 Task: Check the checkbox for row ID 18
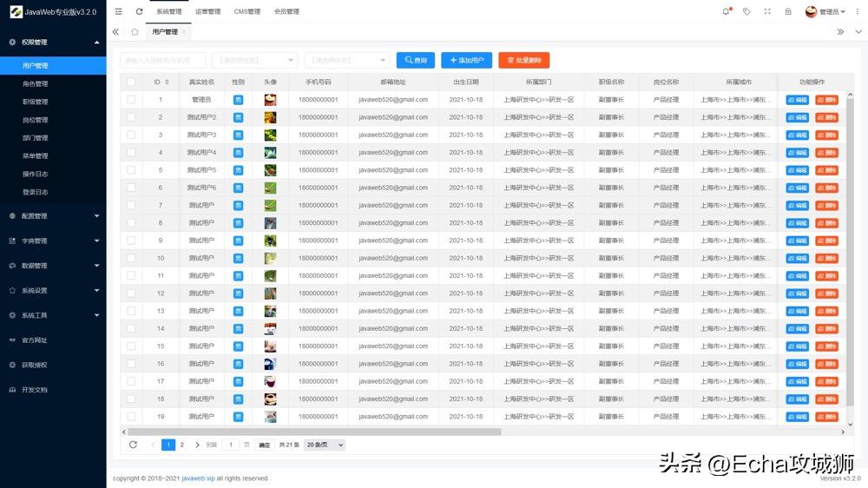[x=131, y=399]
